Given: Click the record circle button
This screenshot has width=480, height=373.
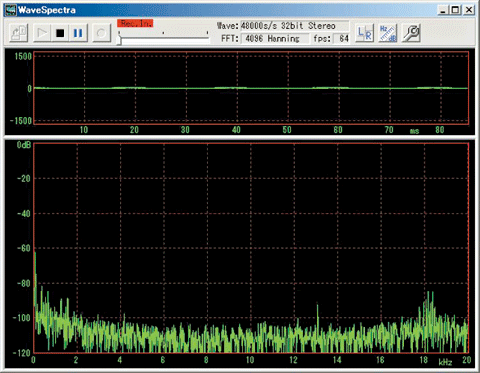Looking at the screenshot, I should [x=101, y=33].
